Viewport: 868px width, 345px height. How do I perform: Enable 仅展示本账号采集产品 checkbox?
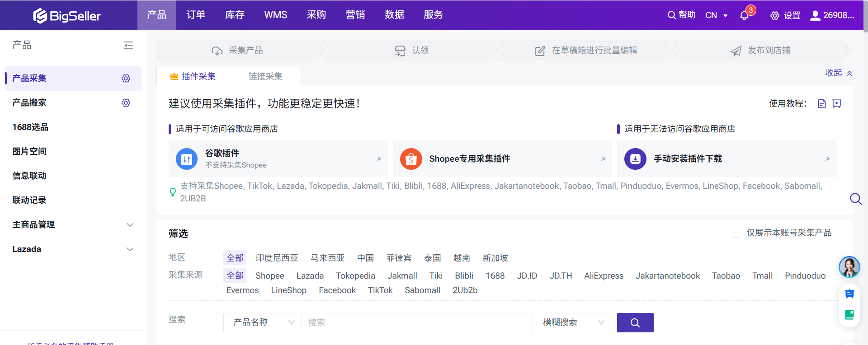point(736,233)
